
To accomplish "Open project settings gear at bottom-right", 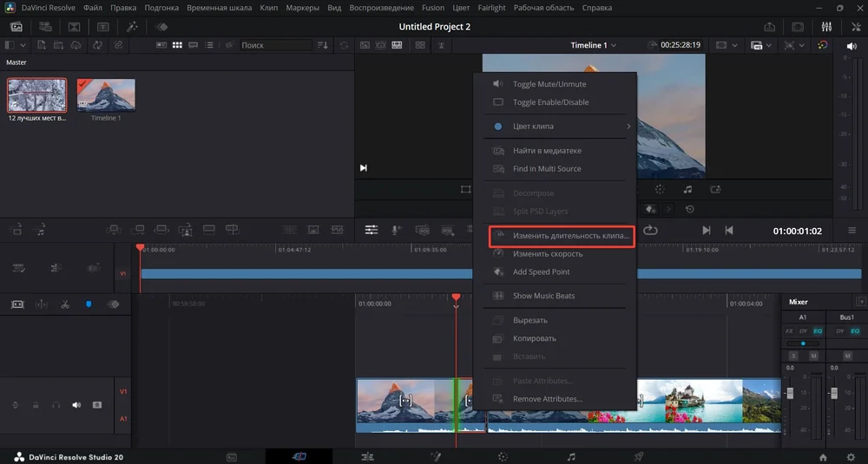I will (850, 456).
